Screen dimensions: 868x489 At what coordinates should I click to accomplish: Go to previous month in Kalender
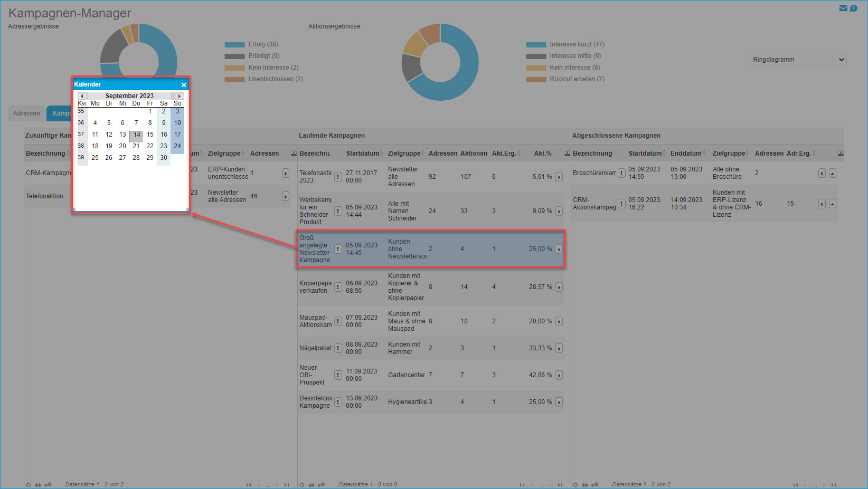82,96
